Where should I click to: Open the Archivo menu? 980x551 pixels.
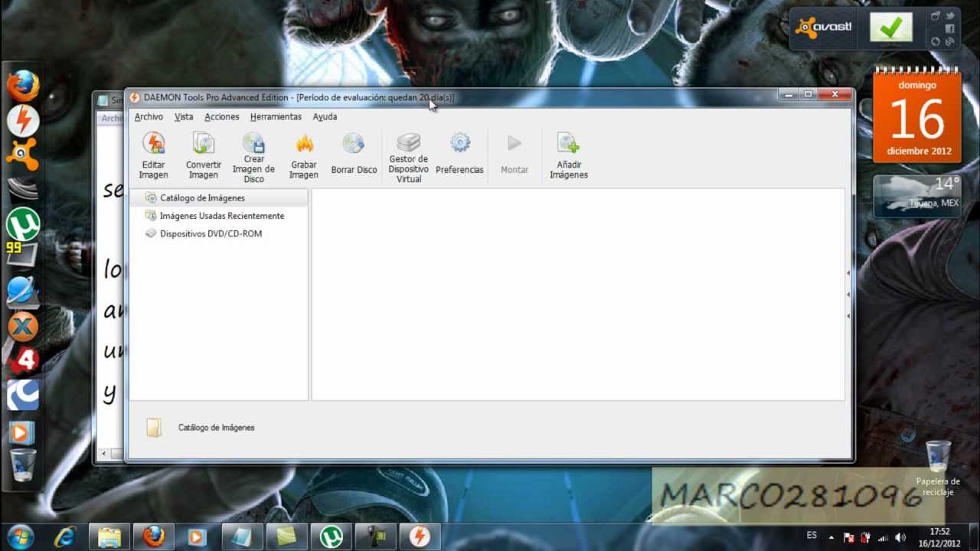149,116
